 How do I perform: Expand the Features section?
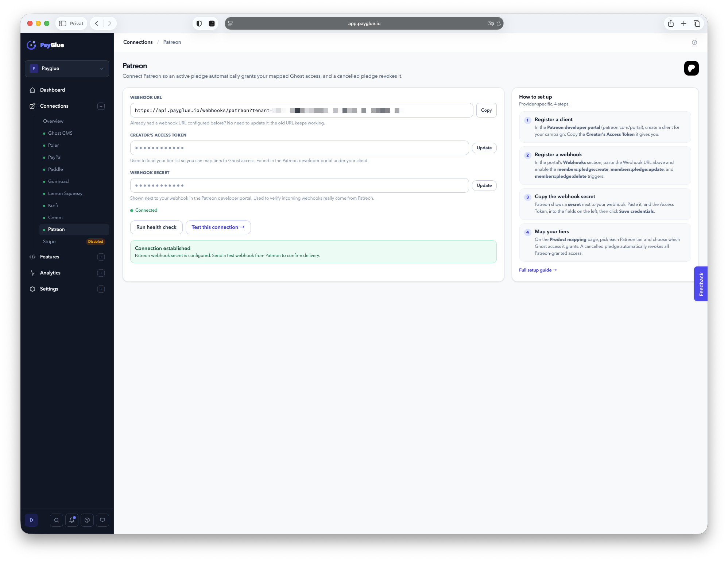[x=101, y=257]
